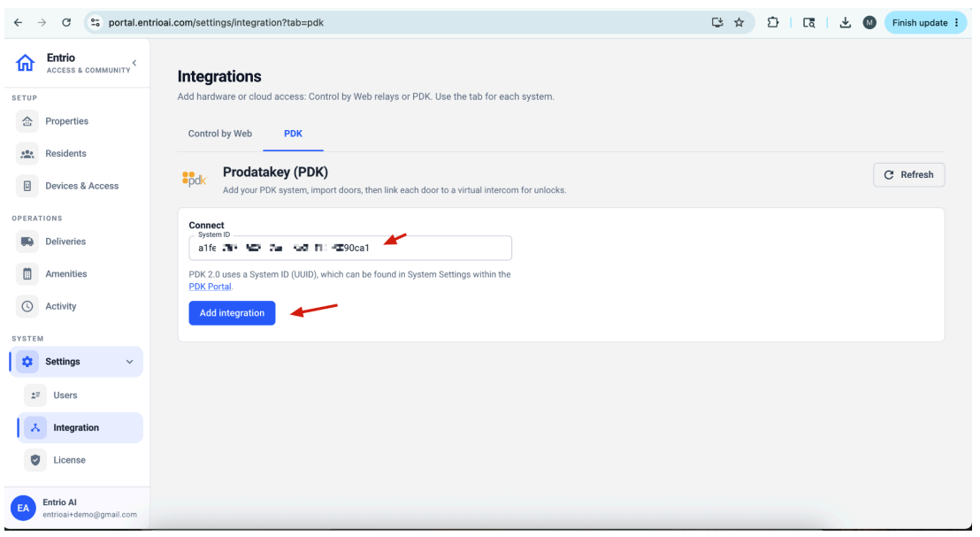Open the PDK Portal link
Image resolution: width=980 pixels, height=537 pixels.
(210, 287)
